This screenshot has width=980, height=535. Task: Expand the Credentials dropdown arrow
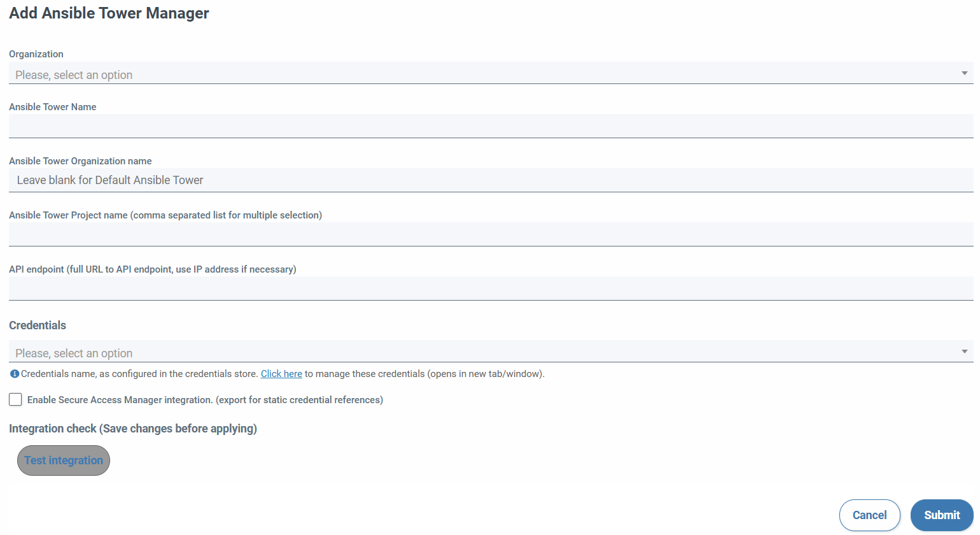(964, 352)
